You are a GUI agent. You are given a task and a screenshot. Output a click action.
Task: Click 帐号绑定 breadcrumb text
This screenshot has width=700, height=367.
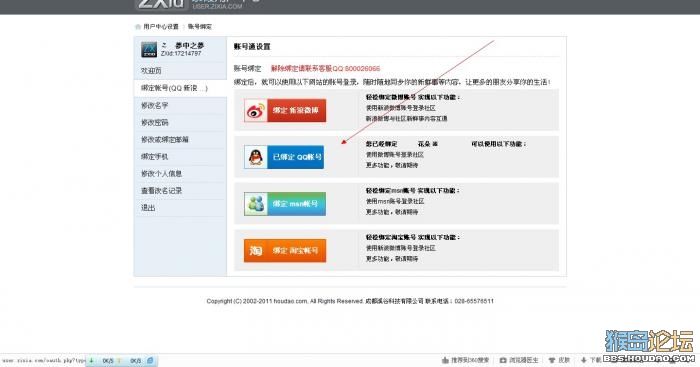tap(200, 27)
